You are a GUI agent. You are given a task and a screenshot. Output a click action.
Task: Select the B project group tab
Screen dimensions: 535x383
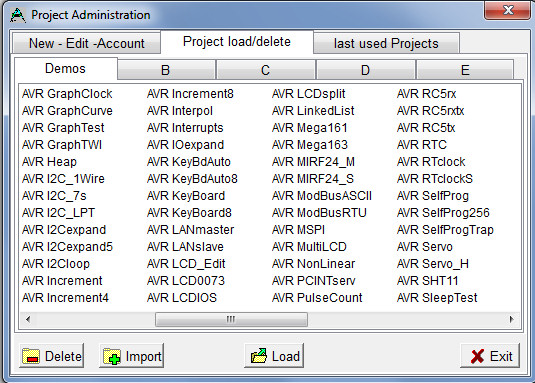[x=166, y=70]
